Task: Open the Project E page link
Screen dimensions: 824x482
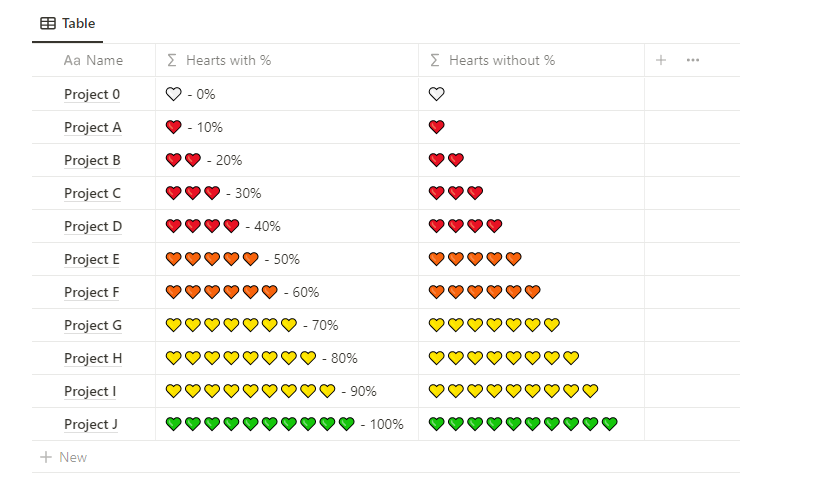Action: 92,259
